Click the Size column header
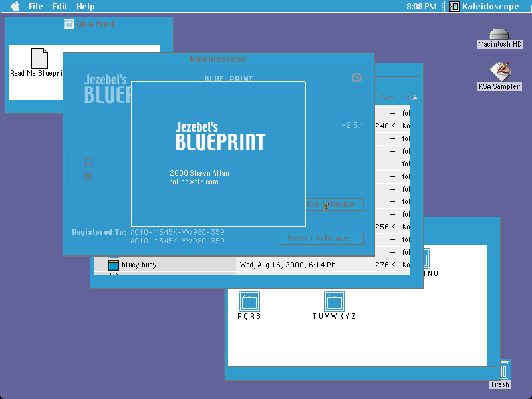This screenshot has width=532, height=399. [388, 98]
